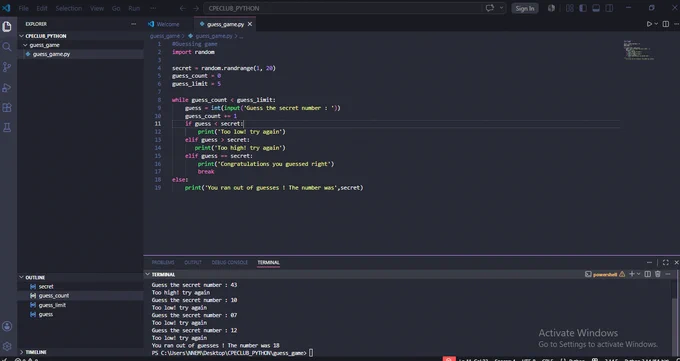This screenshot has width=680, height=361.
Task: Click the Customize Layout icon
Action: (569, 8)
